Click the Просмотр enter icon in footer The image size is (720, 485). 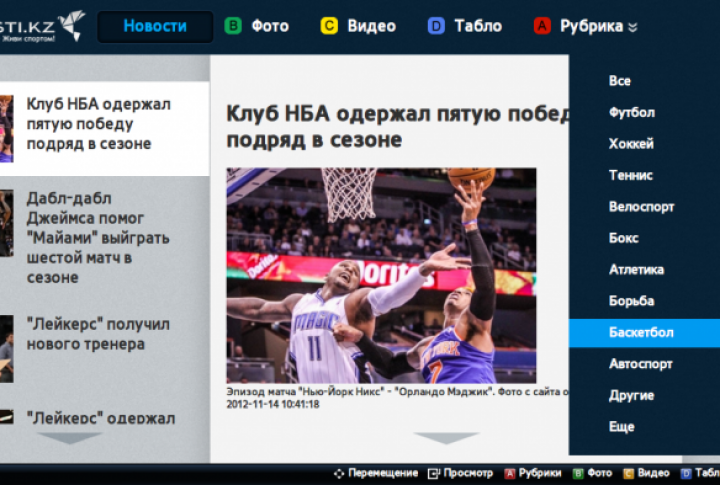pos(434,474)
